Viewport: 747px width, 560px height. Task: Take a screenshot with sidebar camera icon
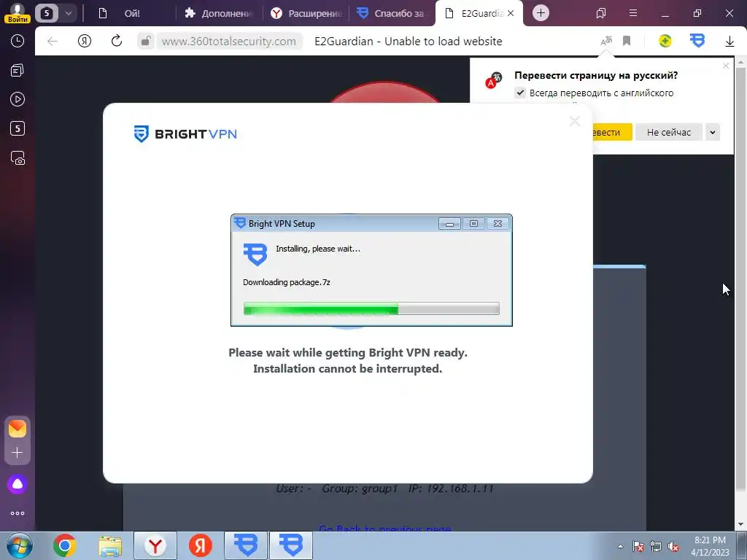18,157
